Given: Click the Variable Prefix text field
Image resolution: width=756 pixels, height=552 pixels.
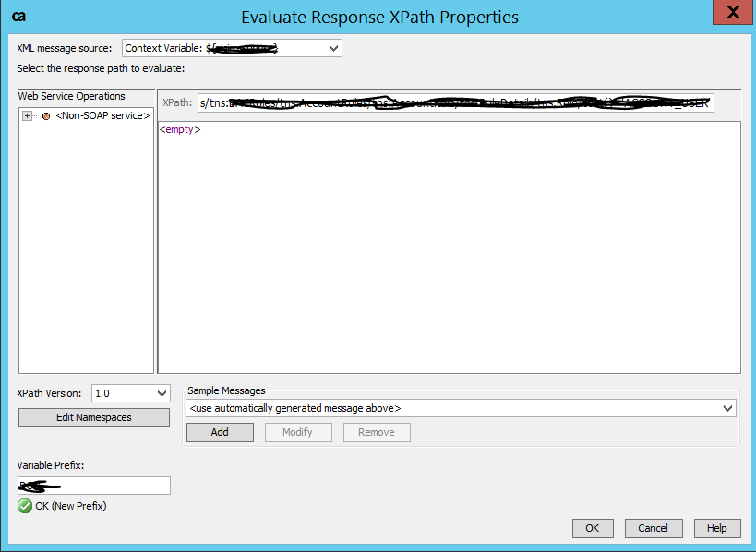Looking at the screenshot, I should click(x=92, y=485).
